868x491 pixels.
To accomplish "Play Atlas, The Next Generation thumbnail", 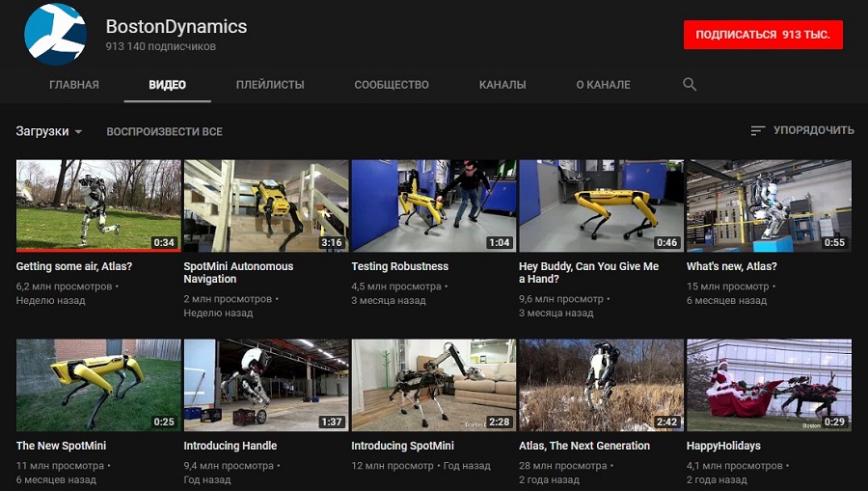I will (x=601, y=385).
